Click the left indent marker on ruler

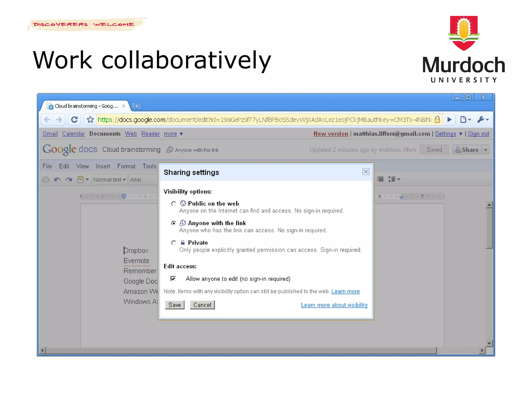click(x=124, y=196)
